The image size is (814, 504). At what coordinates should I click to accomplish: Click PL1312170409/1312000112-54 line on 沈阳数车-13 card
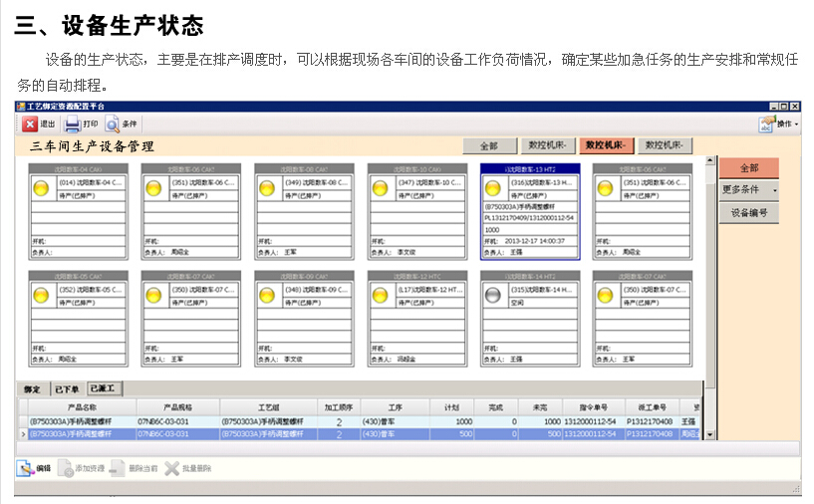529,218
